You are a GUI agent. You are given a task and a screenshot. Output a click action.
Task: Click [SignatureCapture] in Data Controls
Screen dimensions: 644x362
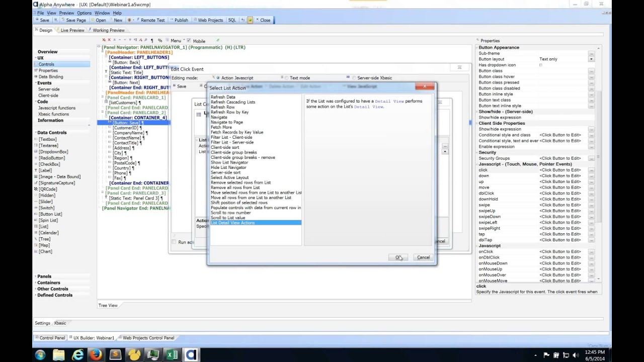(x=56, y=183)
